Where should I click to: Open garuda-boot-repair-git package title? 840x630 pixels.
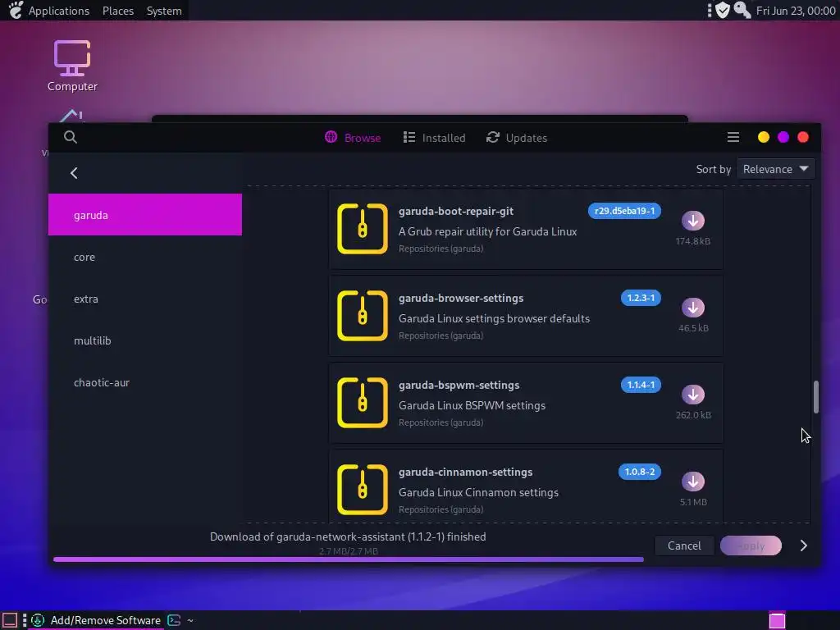click(456, 211)
